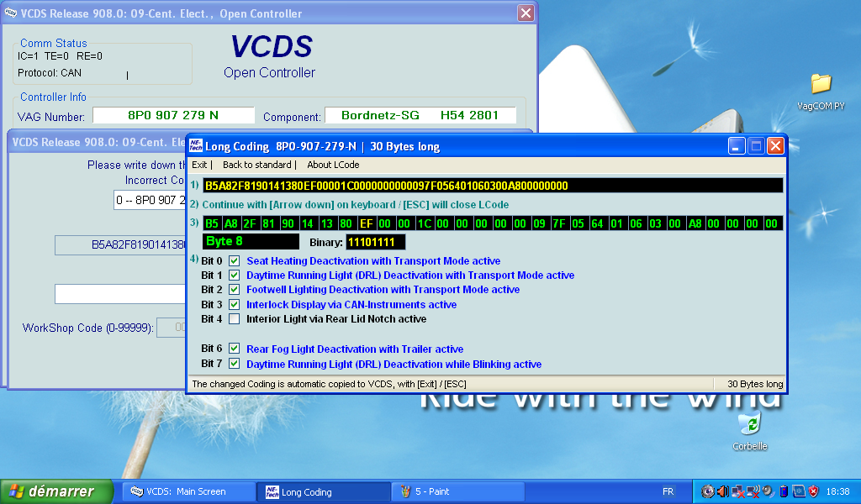This screenshot has width=861, height=504.
Task: Check Bit 4 Interior Light via Rear Lid
Action: click(x=235, y=318)
